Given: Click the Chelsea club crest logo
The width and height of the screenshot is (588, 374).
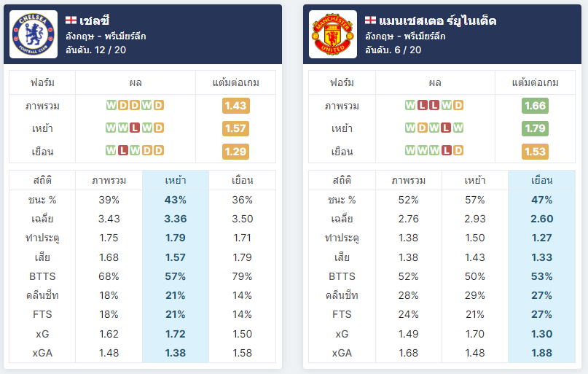Looking at the screenshot, I should (34, 34).
